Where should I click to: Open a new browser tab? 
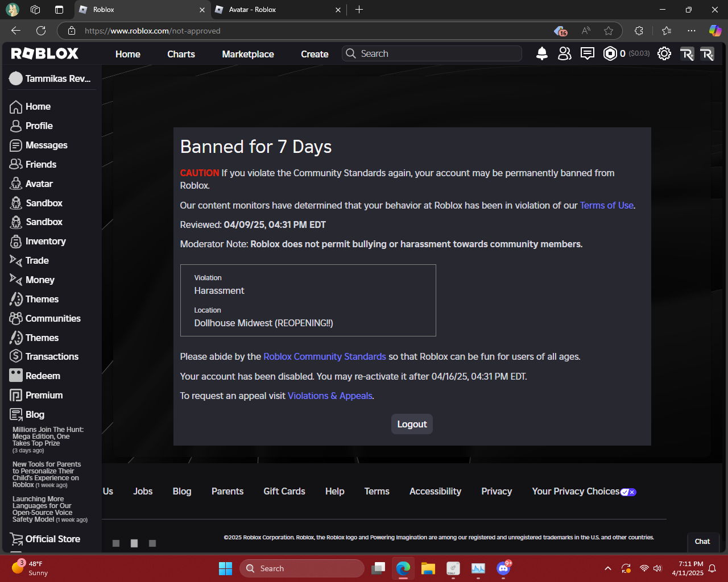click(359, 10)
